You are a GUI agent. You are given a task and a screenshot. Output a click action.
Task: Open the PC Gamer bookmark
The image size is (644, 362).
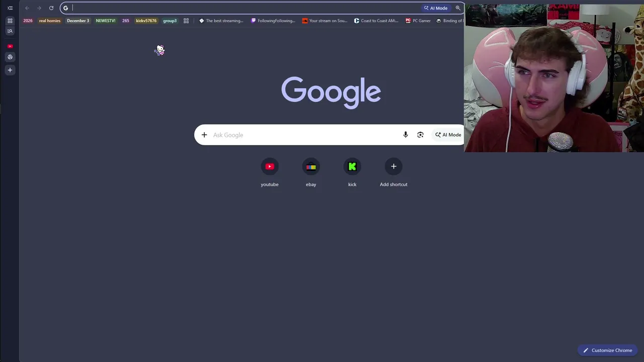pos(418,21)
